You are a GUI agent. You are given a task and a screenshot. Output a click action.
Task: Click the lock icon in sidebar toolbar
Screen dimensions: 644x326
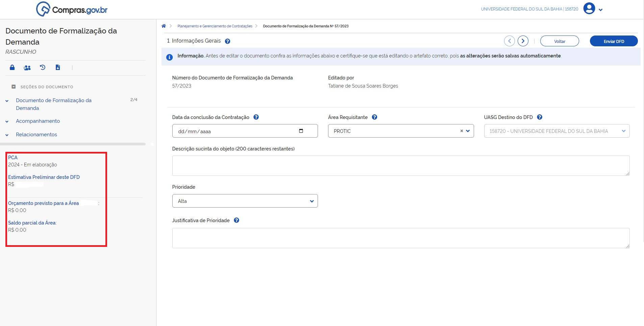click(12, 67)
